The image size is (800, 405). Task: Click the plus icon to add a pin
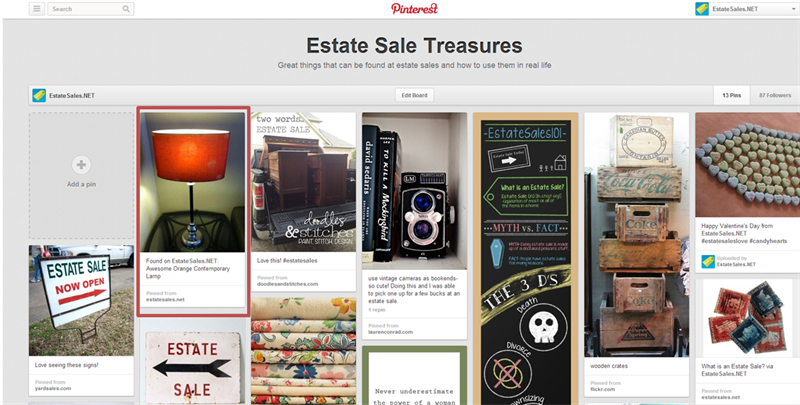[x=81, y=165]
